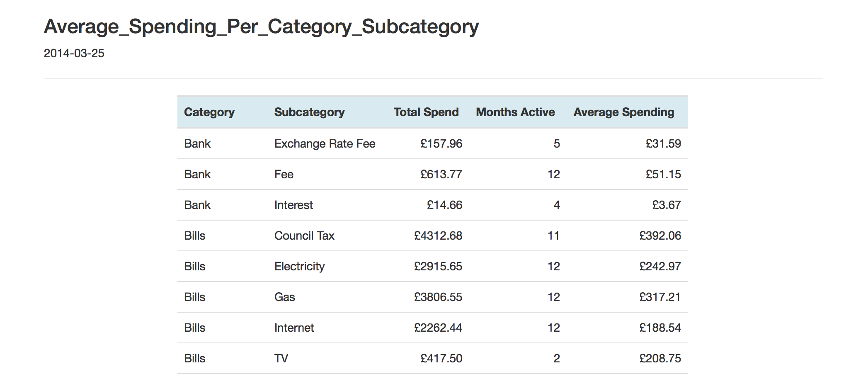Click the Average Spending column header
The height and width of the screenshot is (374, 868).
(624, 112)
